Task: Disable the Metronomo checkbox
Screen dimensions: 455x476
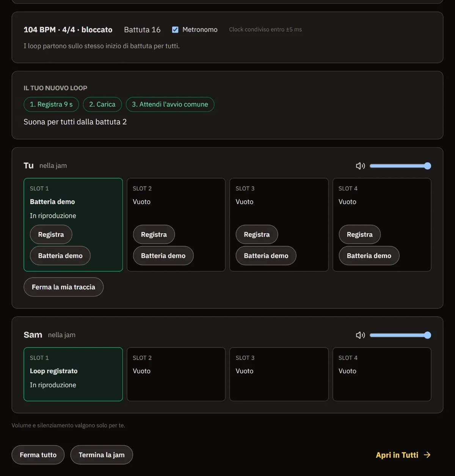Action: coord(175,30)
